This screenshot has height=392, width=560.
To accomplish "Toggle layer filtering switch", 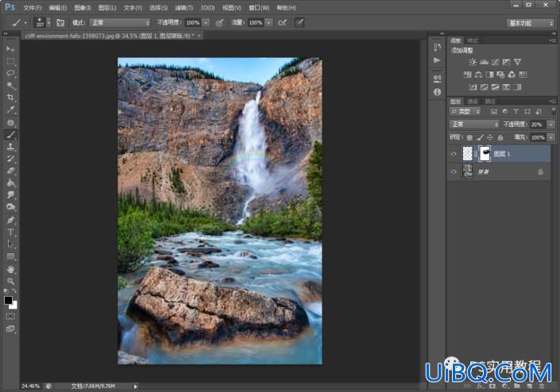I will click(x=553, y=111).
